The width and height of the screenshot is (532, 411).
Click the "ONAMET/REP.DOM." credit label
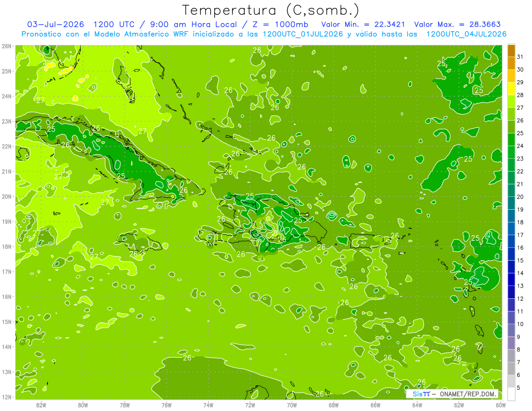pyautogui.click(x=468, y=394)
